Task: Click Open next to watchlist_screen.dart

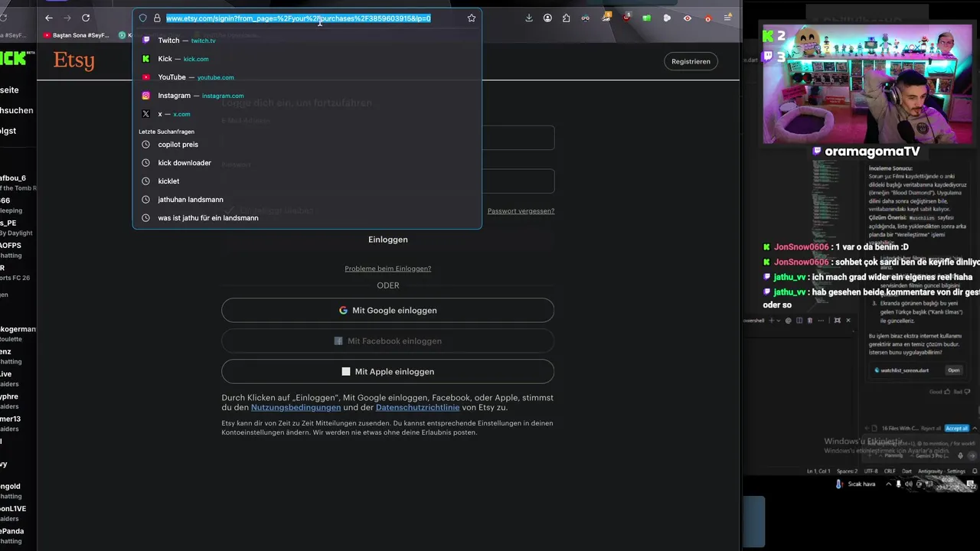Action: point(954,370)
